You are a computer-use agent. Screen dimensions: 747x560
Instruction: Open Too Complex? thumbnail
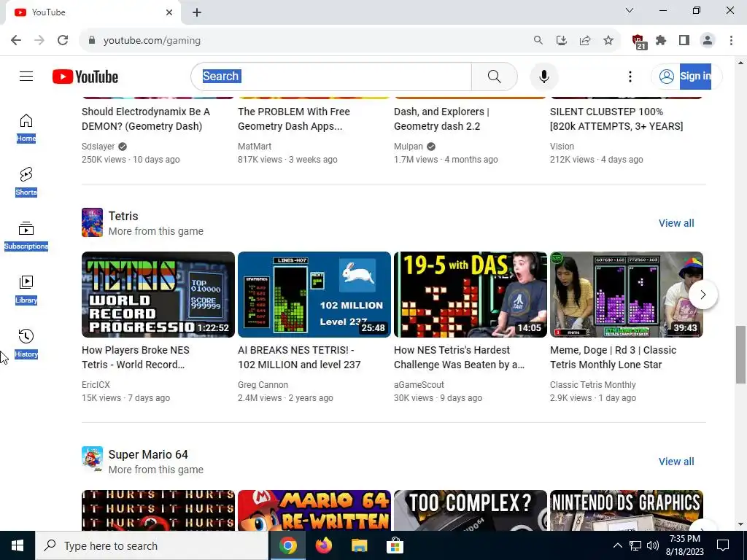[471, 510]
